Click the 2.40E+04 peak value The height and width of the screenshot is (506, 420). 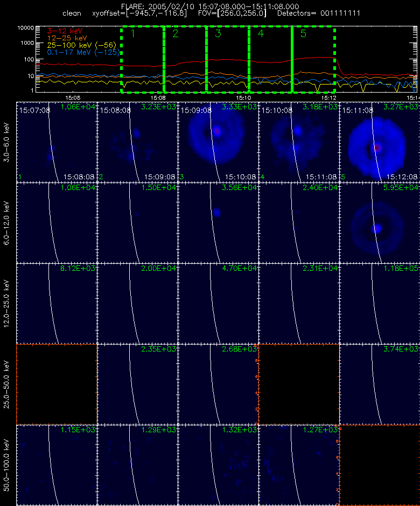coord(320,187)
